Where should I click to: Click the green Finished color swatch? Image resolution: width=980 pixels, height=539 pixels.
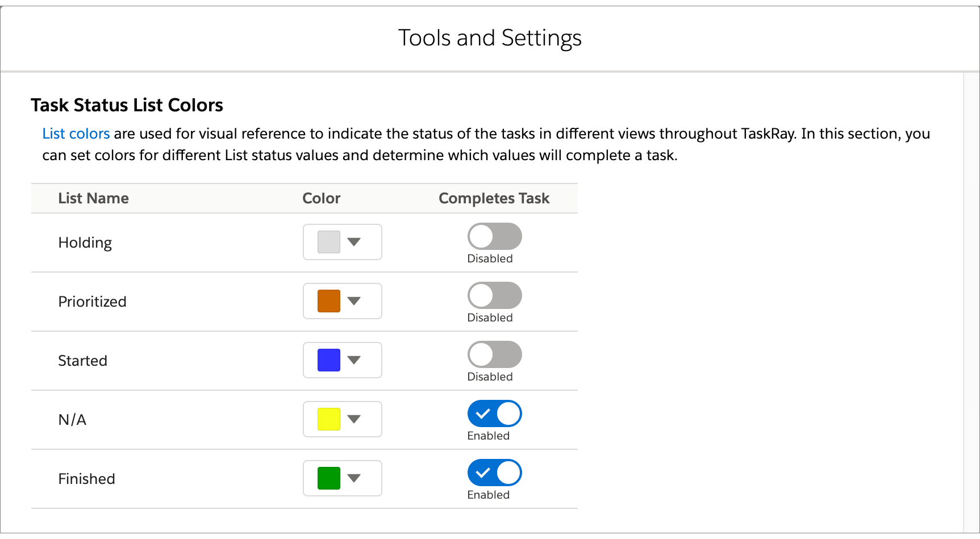click(x=329, y=478)
